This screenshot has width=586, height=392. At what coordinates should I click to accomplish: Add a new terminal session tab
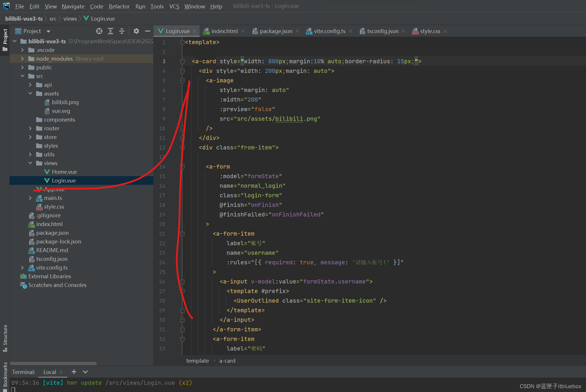pyautogui.click(x=74, y=372)
